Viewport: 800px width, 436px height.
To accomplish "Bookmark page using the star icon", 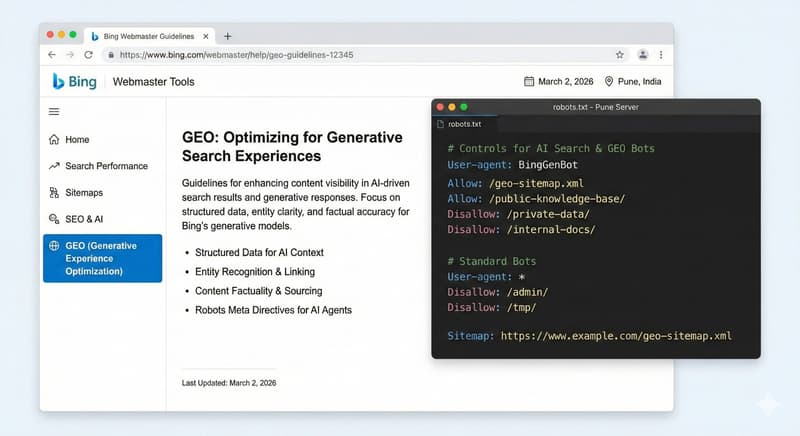I will coord(620,55).
